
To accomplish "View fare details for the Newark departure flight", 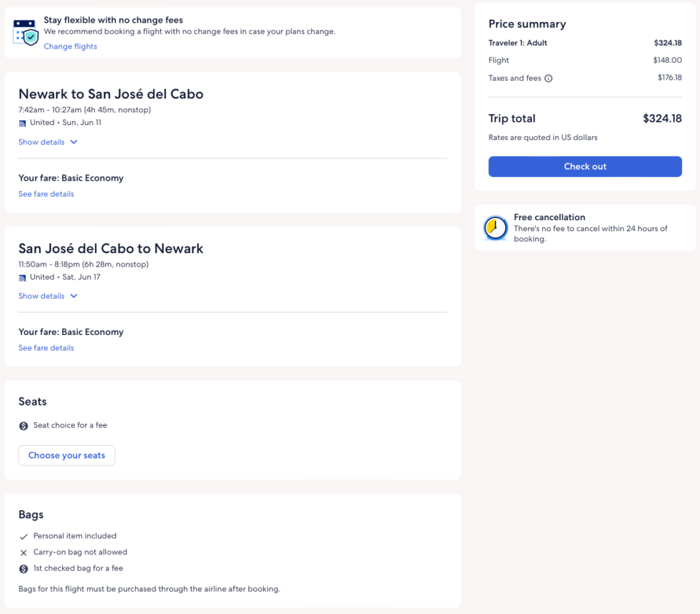I will [x=46, y=194].
